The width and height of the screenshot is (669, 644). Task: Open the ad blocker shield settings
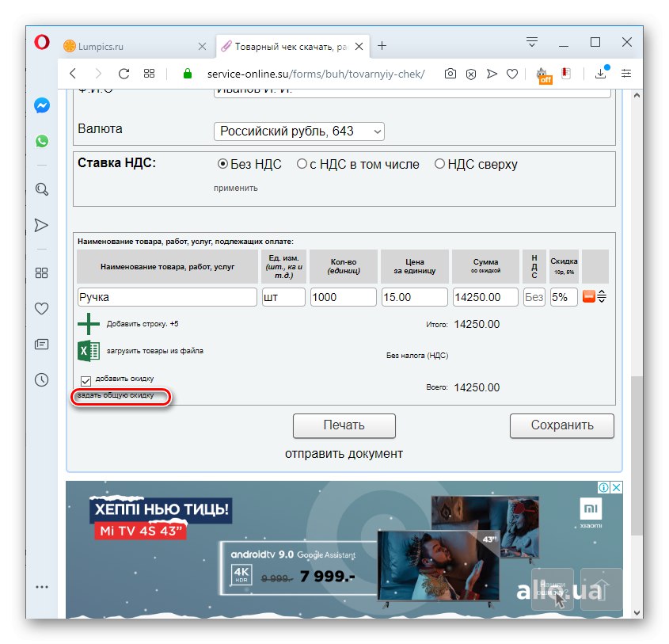(x=471, y=74)
